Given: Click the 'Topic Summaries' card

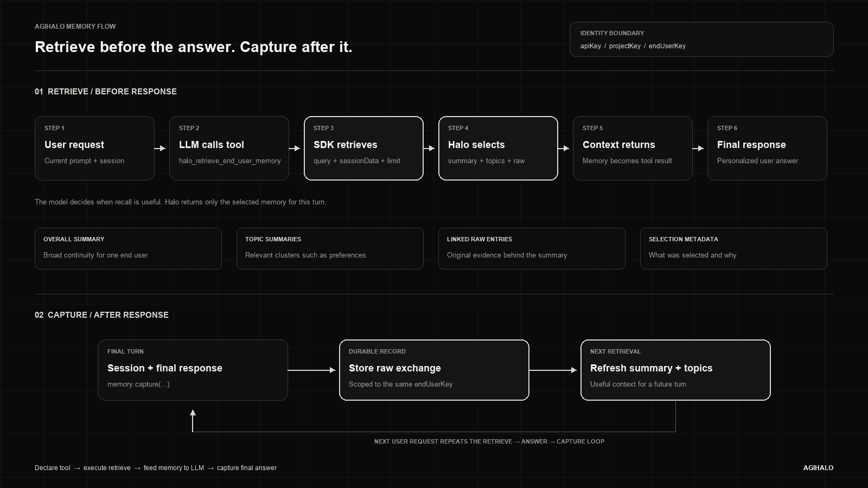Looking at the screenshot, I should click(x=330, y=248).
